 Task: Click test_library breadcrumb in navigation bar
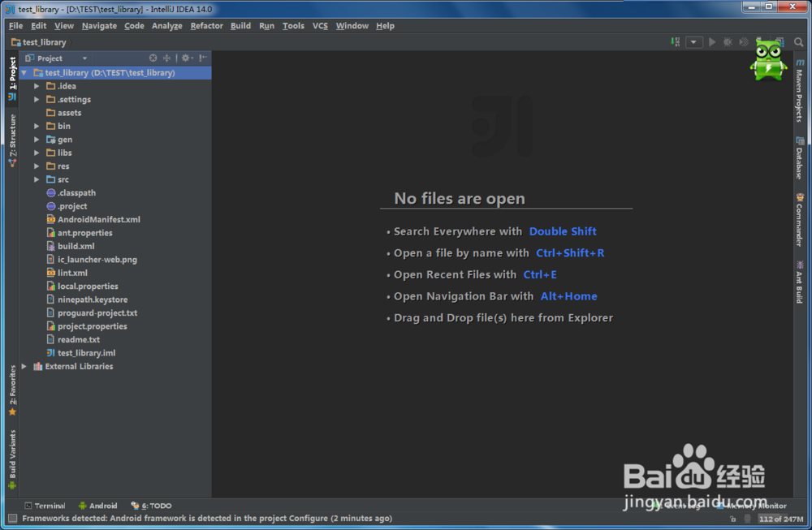click(39, 42)
